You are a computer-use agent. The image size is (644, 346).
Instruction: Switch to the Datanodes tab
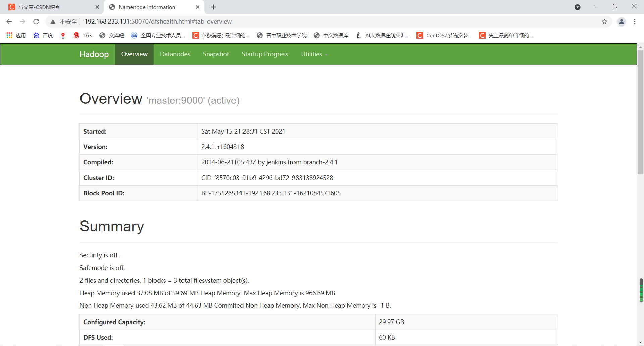click(x=175, y=54)
